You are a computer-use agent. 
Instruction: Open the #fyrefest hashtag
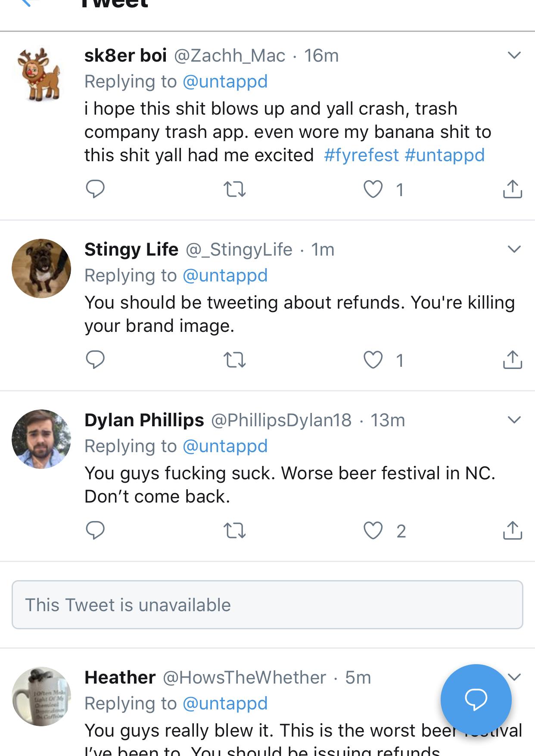(361, 155)
